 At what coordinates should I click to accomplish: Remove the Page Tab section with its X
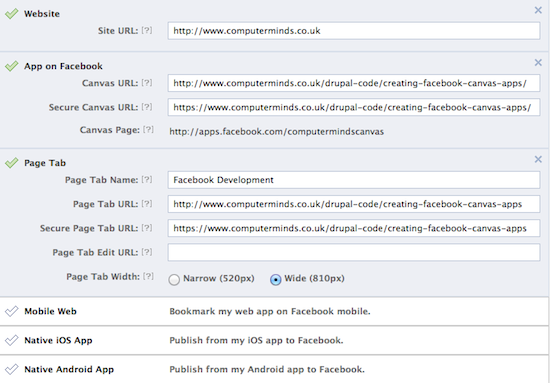coord(538,159)
